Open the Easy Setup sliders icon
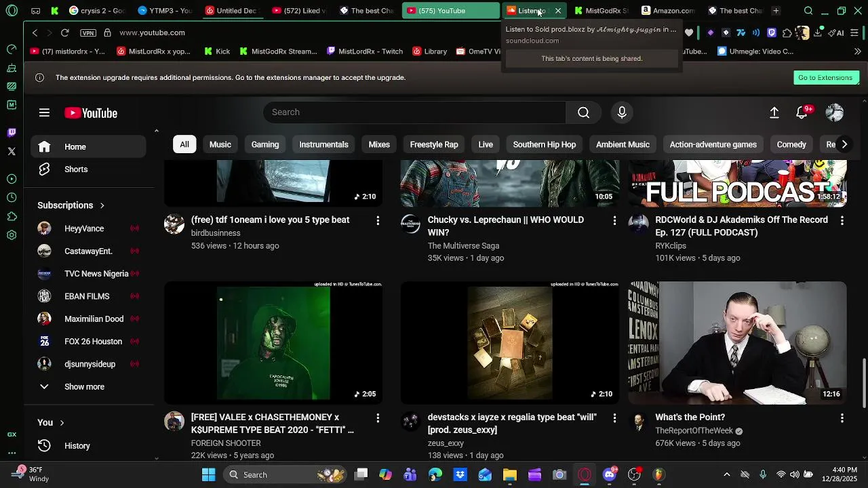The height and width of the screenshot is (488, 868). pos(854,33)
